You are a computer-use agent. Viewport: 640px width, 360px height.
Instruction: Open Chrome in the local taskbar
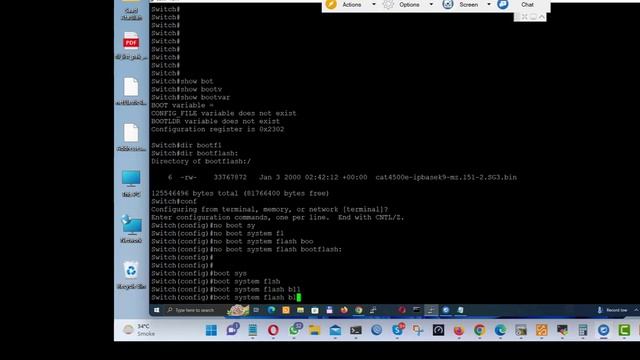tap(480, 330)
